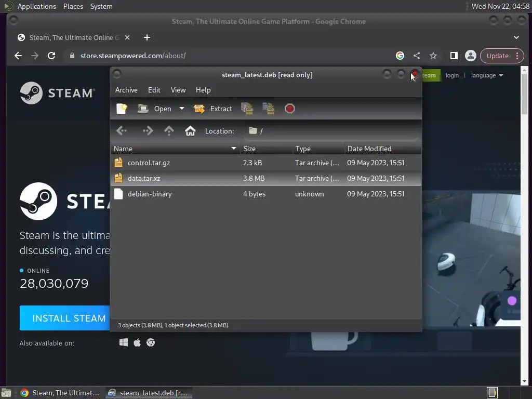The width and height of the screenshot is (532, 399).
Task: Select the control.tar.gz file row
Action: 266,163
